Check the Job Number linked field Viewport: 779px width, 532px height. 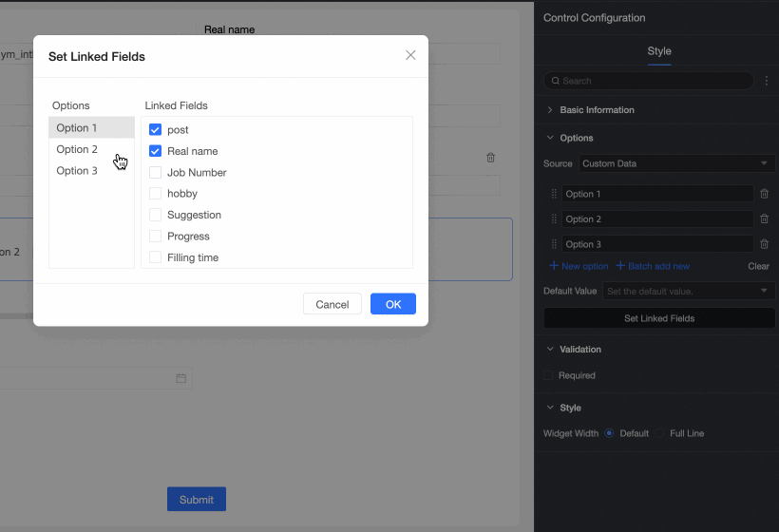point(155,172)
